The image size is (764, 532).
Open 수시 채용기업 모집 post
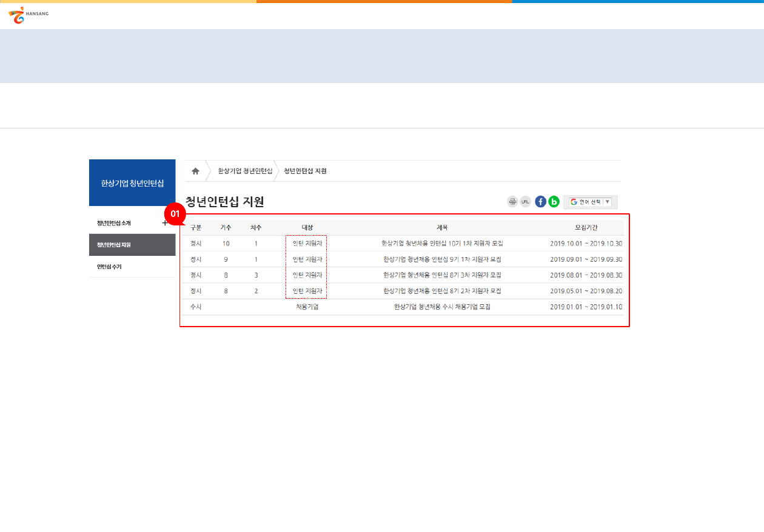click(442, 307)
